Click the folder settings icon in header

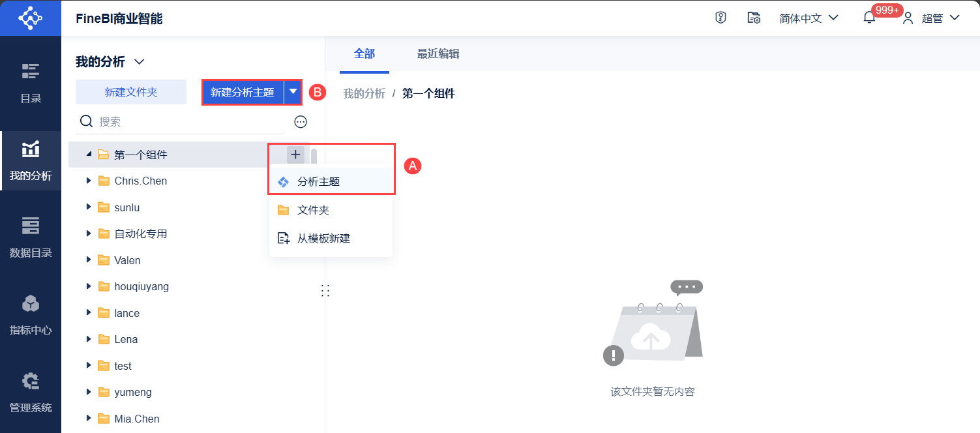(754, 18)
